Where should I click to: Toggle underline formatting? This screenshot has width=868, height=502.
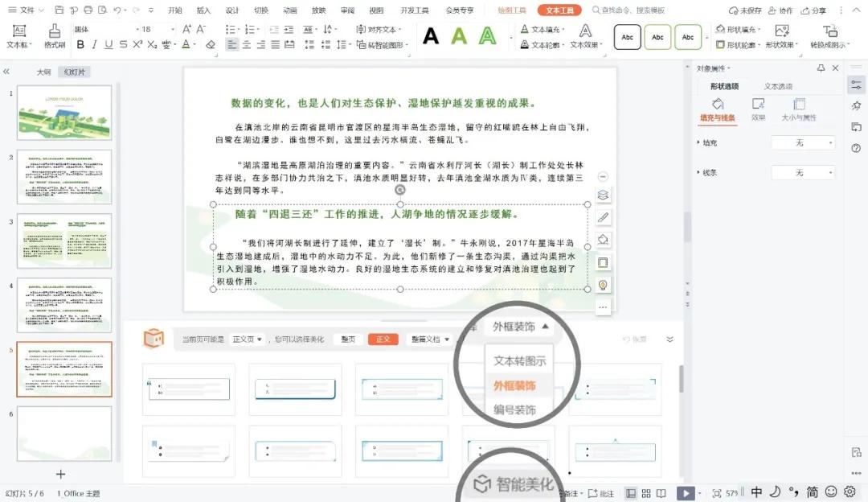[107, 45]
